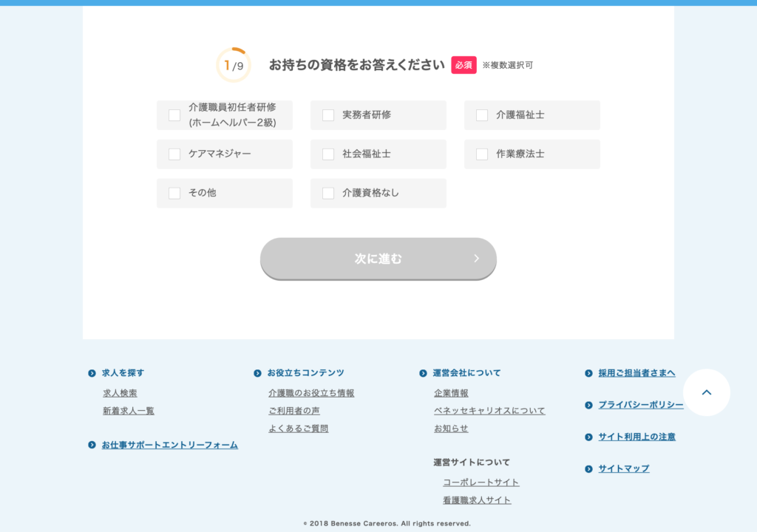Visit the コーポレートサイト link
The height and width of the screenshot is (532, 757).
click(x=481, y=482)
